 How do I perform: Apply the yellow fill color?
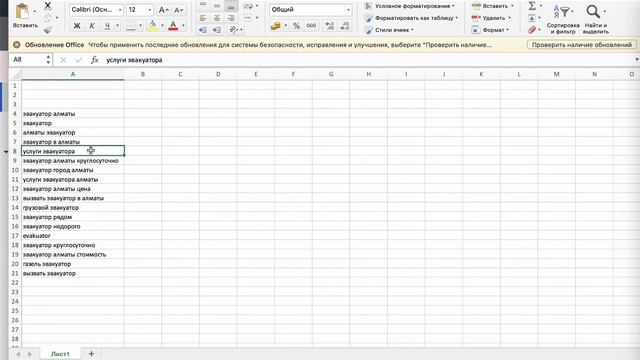153,26
